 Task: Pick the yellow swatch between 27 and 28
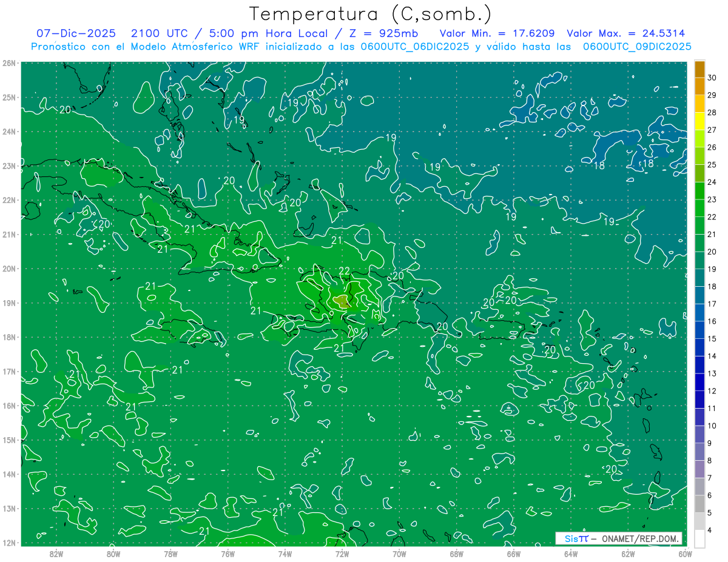699,121
